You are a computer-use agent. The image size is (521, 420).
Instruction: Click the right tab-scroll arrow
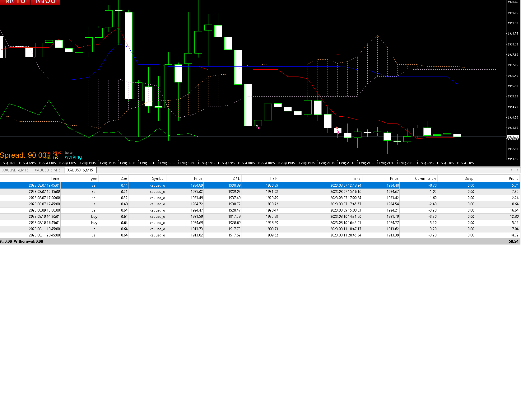click(517, 170)
